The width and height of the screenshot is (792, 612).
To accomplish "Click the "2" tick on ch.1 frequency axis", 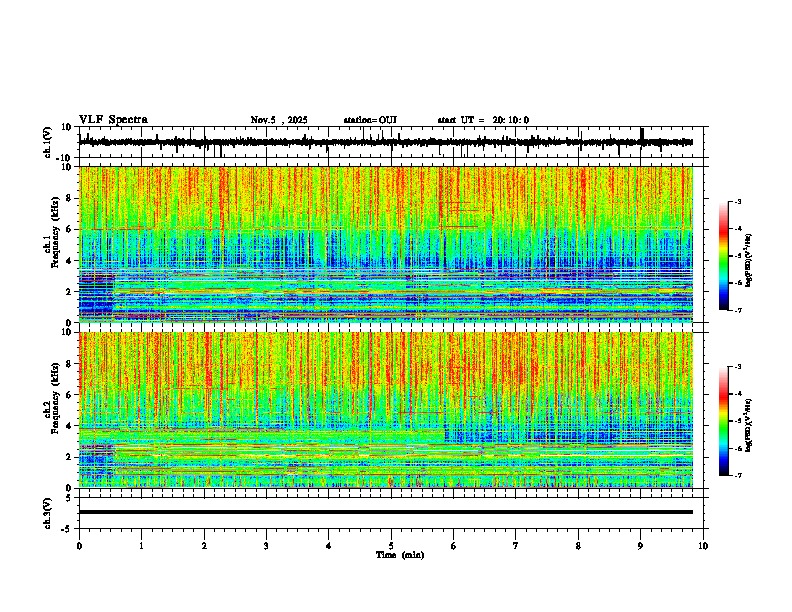I will [69, 291].
